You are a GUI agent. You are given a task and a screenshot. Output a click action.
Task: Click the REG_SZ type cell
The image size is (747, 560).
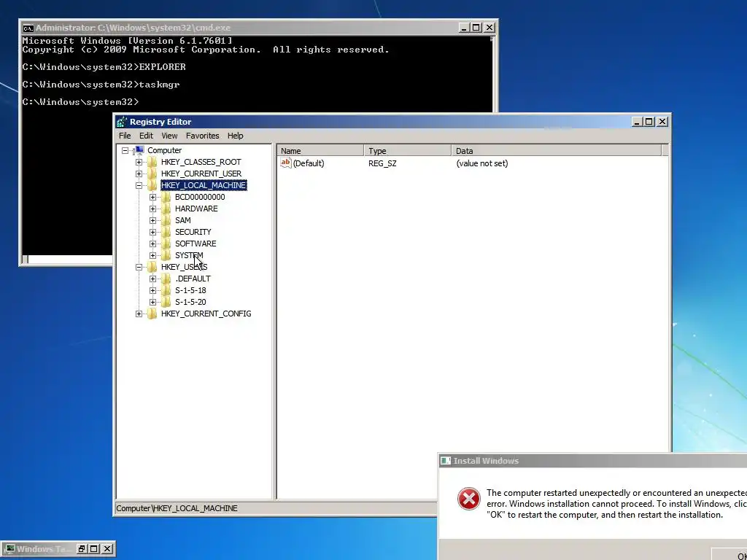point(382,163)
